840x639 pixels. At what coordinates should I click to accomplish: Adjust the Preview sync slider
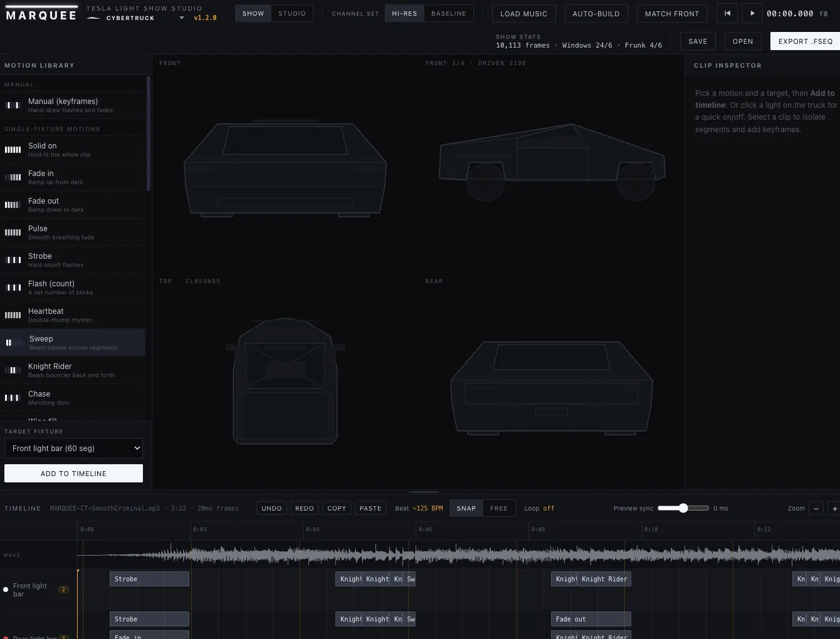[683, 508]
